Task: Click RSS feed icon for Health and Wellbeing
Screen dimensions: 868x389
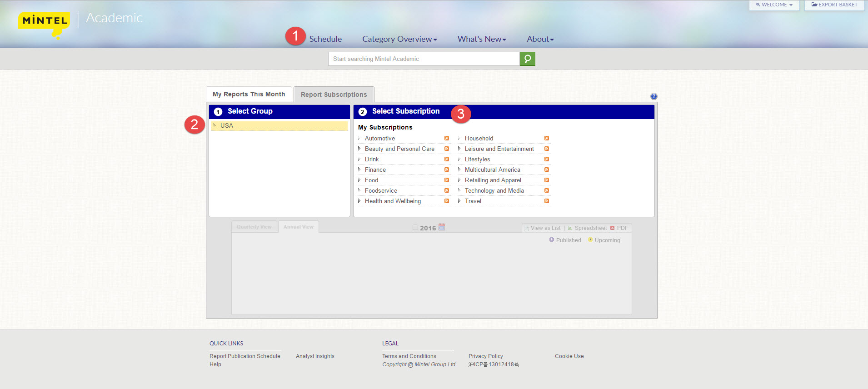Action: point(447,201)
